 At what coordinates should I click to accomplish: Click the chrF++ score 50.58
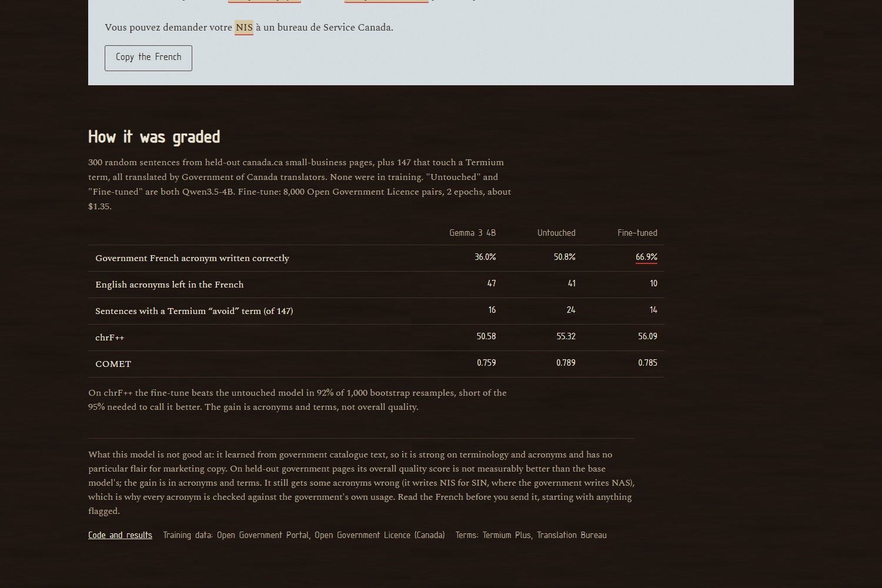[486, 336]
